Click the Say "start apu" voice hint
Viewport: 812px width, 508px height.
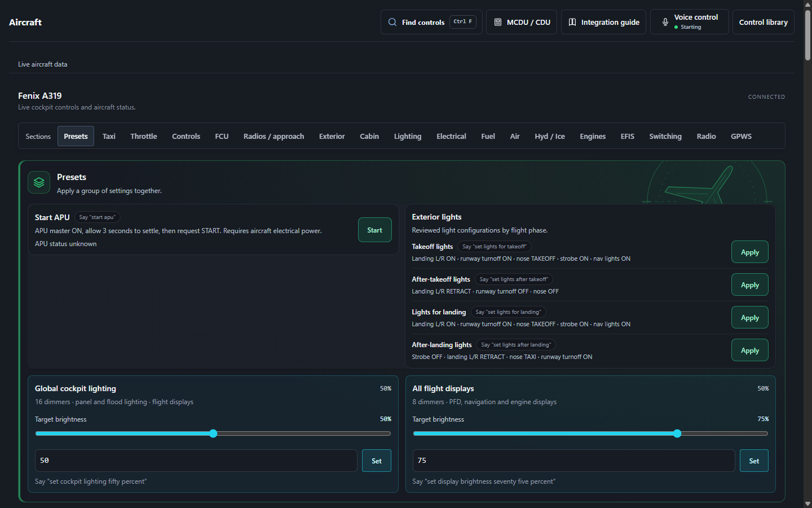tap(97, 217)
